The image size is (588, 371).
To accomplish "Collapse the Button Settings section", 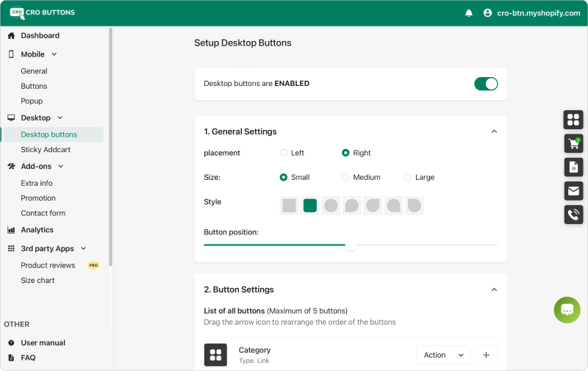I will coord(494,289).
